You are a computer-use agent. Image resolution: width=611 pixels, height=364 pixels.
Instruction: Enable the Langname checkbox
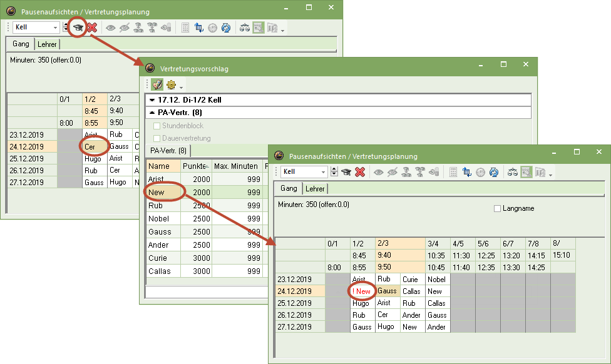pos(497,209)
